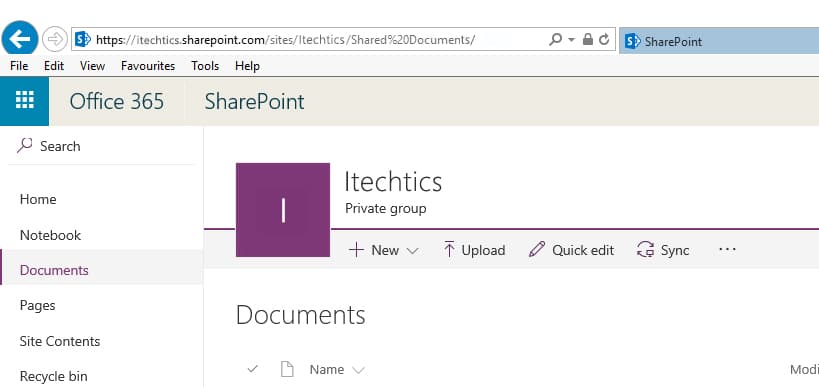The image size is (819, 387).
Task: Select Documents in left navigation
Action: pos(101,270)
